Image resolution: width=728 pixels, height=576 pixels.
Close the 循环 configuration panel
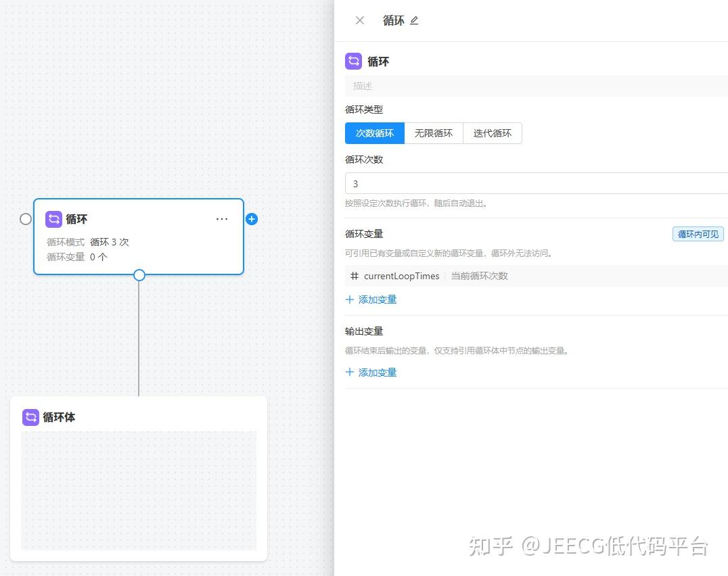(x=359, y=20)
